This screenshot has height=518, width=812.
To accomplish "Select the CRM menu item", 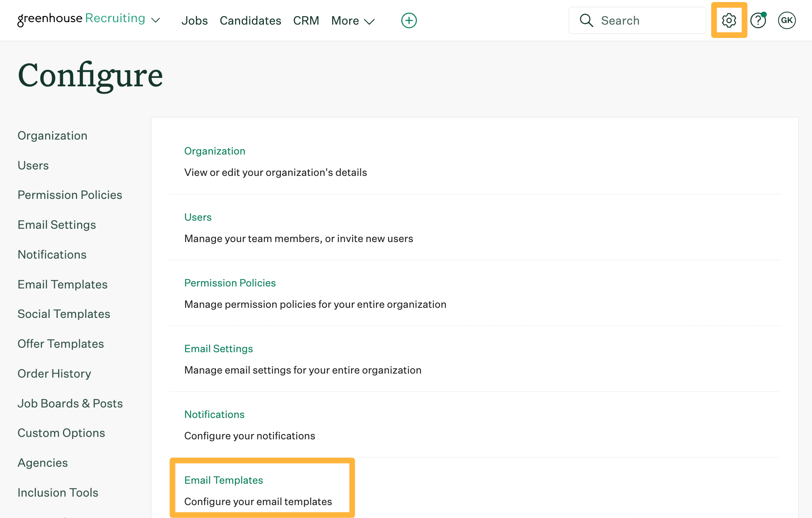I will pyautogui.click(x=306, y=20).
